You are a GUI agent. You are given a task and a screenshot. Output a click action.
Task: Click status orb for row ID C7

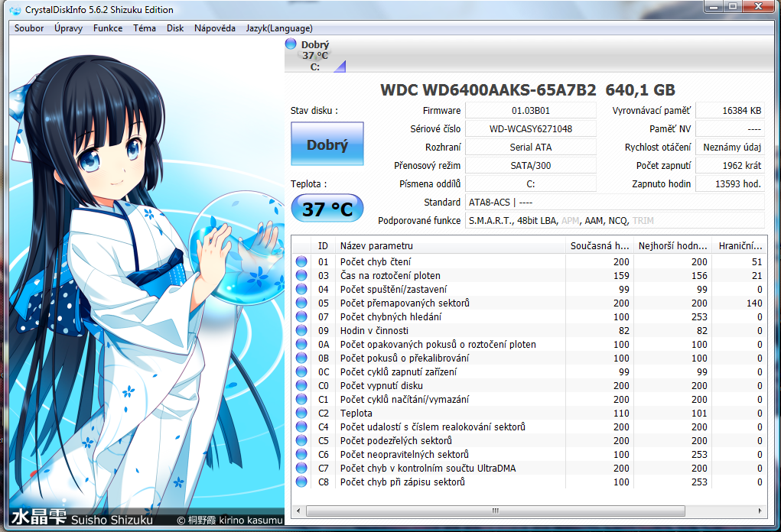(301, 468)
